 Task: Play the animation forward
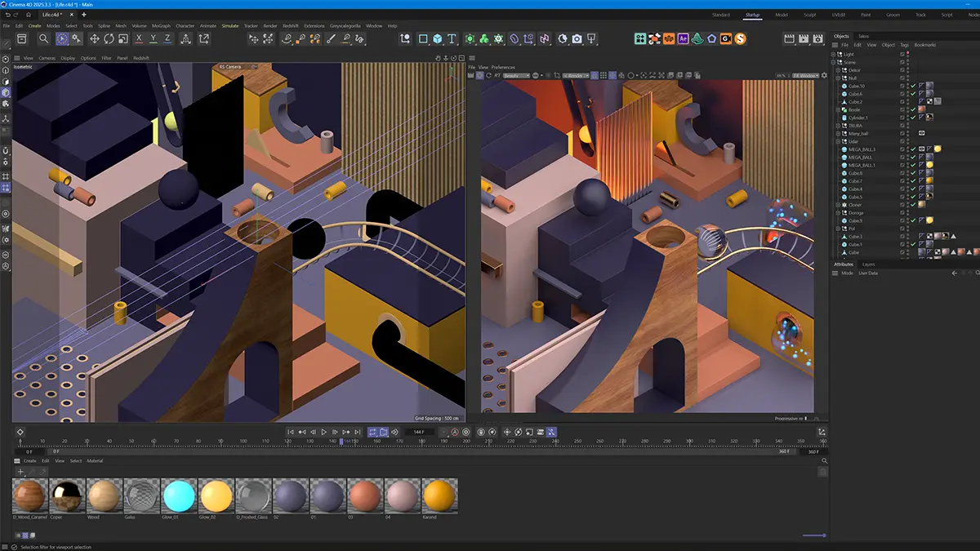324,432
